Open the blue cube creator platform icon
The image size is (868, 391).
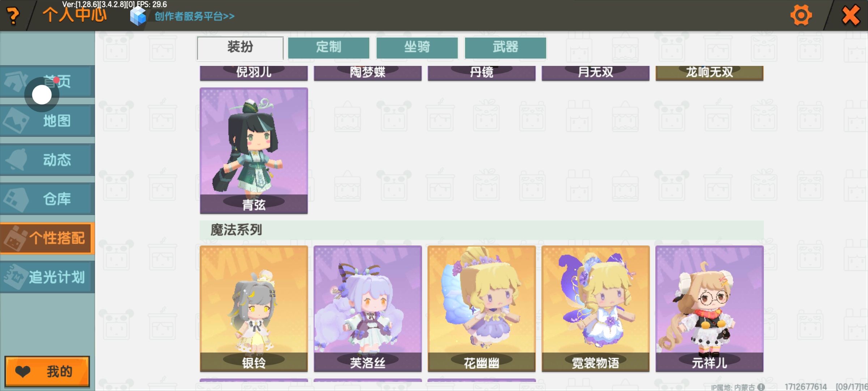coord(138,16)
